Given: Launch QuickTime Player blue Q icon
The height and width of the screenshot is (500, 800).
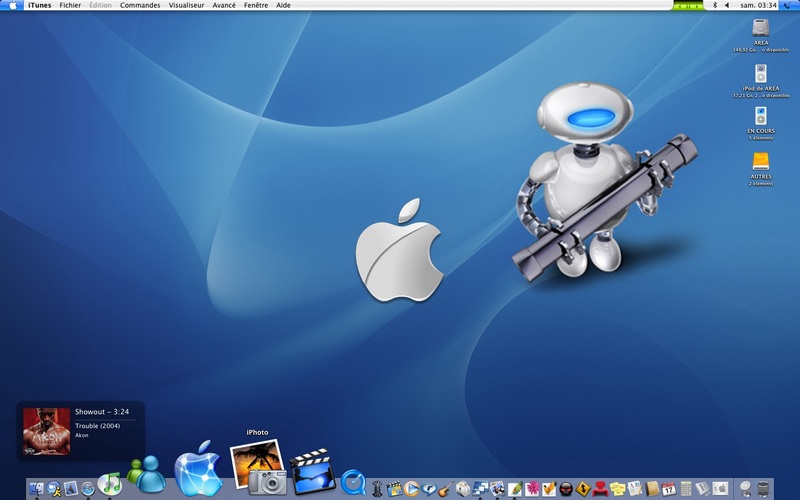Looking at the screenshot, I should (x=353, y=483).
